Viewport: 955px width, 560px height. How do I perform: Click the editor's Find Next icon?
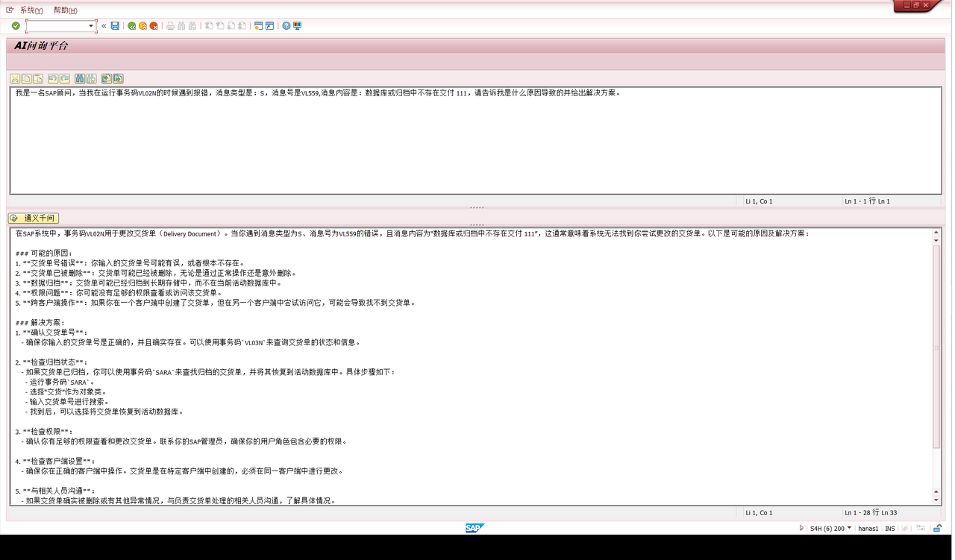92,79
